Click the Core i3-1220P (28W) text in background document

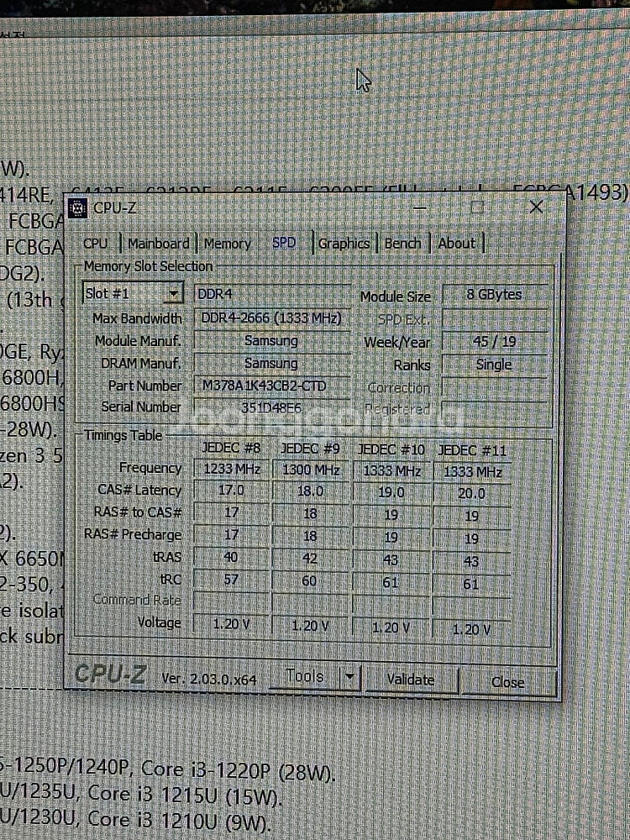239,771
